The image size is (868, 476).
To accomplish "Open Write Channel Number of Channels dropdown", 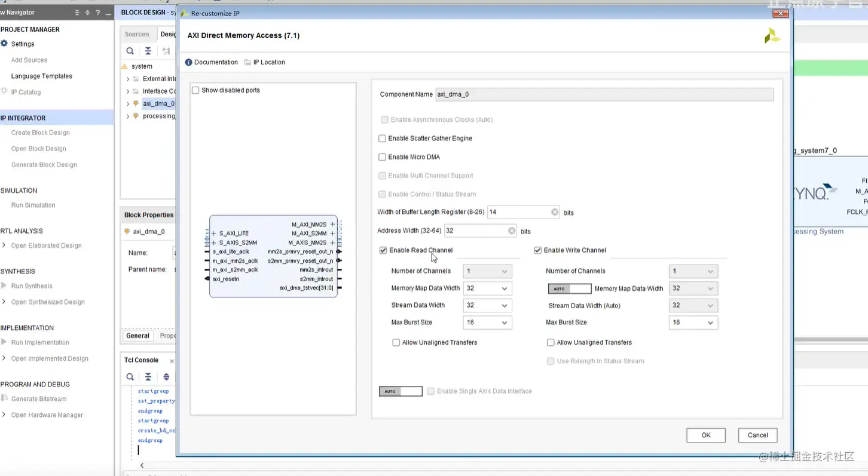I will click(693, 271).
